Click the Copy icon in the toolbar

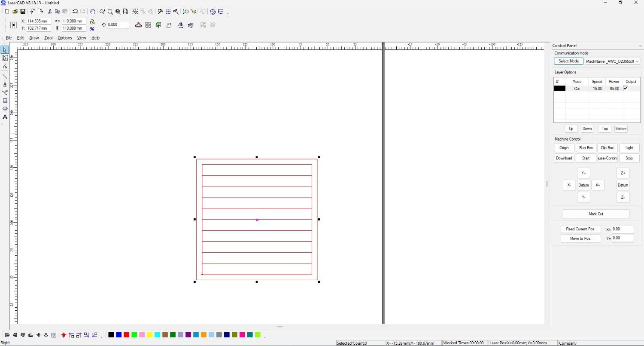click(58, 12)
